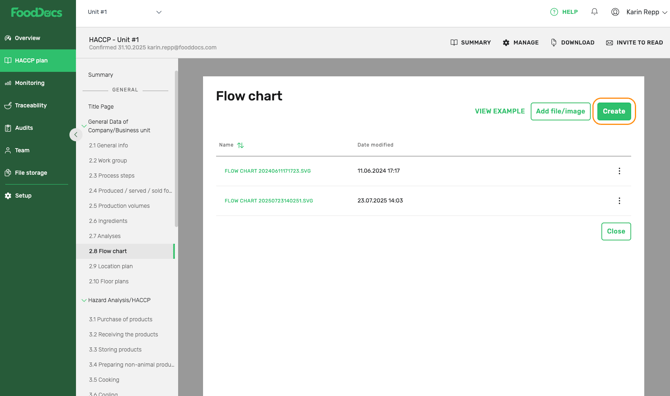The image size is (670, 396).
Task: Click the date 11.06.2024 17:17
Action: [x=379, y=171]
